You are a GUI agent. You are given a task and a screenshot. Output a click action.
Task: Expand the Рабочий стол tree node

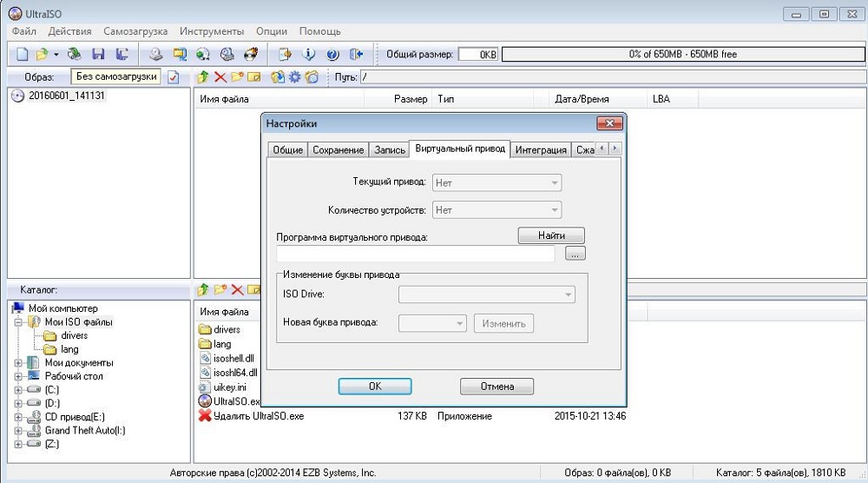(x=18, y=377)
